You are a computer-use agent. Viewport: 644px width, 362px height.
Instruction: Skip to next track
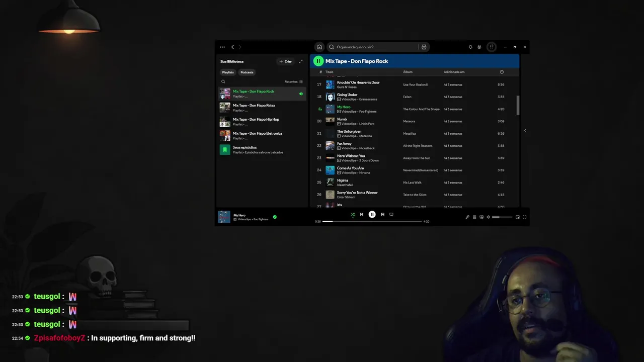pyautogui.click(x=382, y=214)
